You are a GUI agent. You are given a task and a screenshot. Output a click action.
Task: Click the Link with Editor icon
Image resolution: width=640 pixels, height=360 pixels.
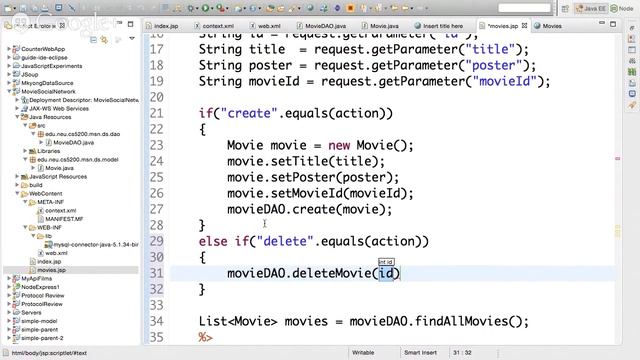tap(104, 39)
